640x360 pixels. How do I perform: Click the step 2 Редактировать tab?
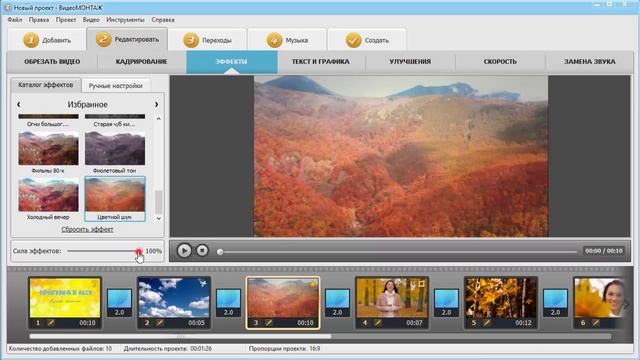[127, 40]
